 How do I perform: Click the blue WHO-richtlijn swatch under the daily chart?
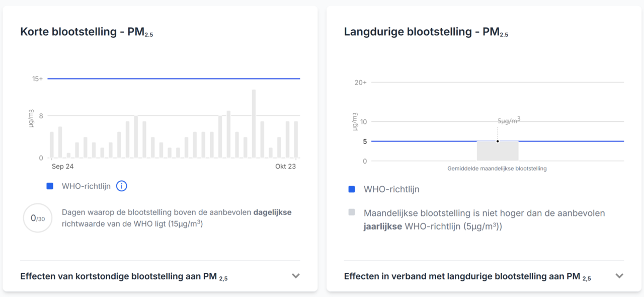(x=50, y=186)
